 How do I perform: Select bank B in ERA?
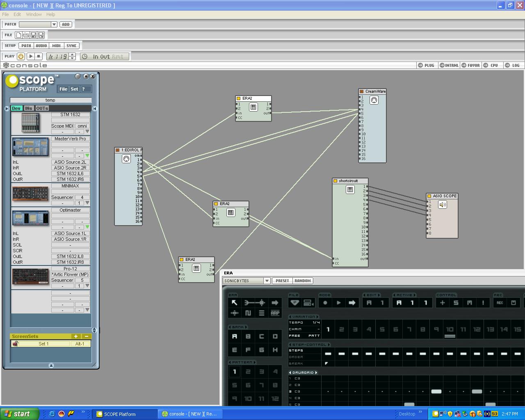pos(248,336)
